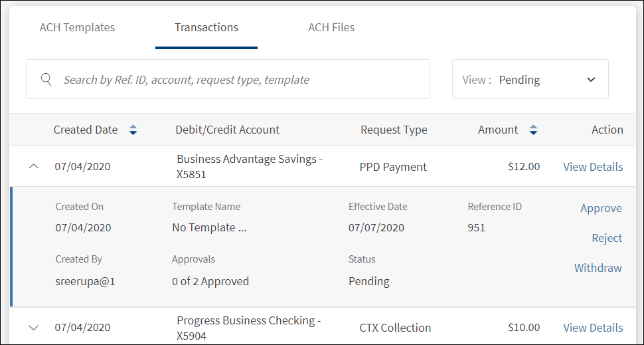Withdraw the pending transaction

pyautogui.click(x=598, y=268)
